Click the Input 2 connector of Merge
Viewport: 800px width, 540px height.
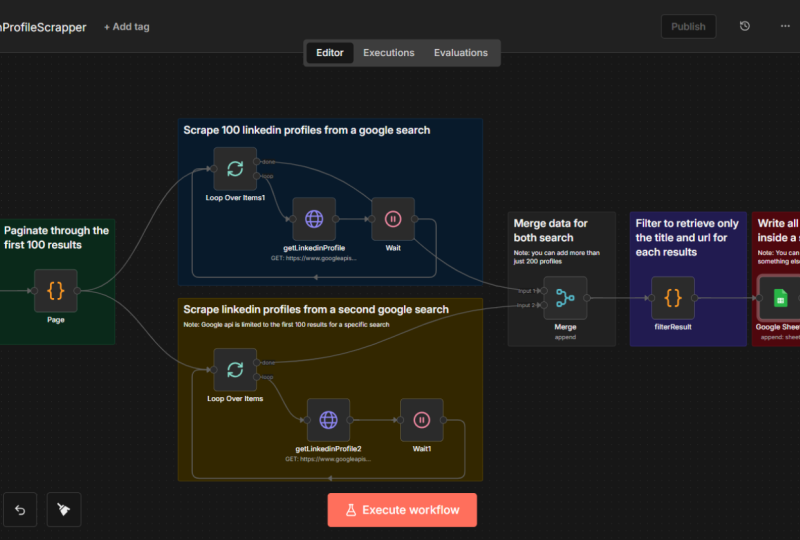click(544, 305)
